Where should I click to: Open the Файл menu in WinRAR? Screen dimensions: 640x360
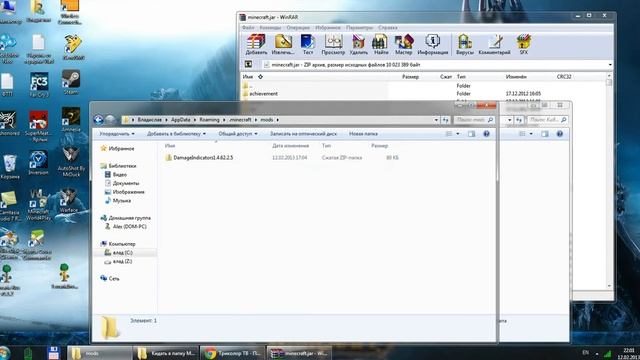(248, 28)
